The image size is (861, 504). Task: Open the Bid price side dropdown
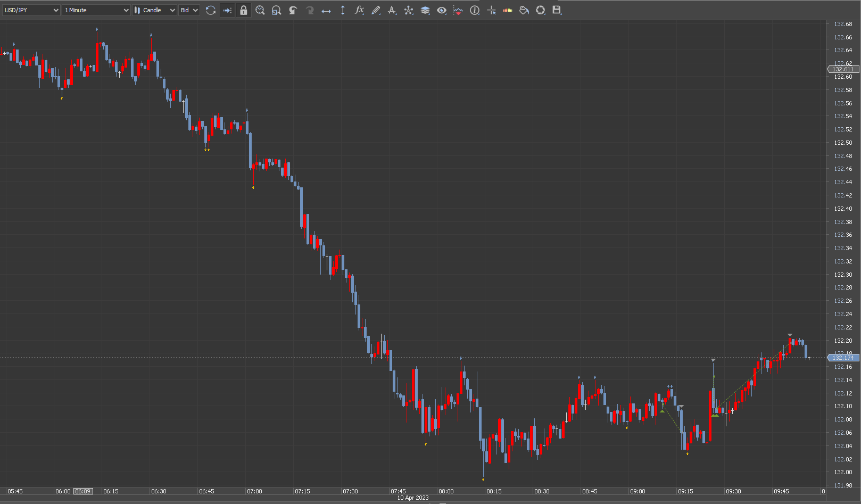click(189, 10)
